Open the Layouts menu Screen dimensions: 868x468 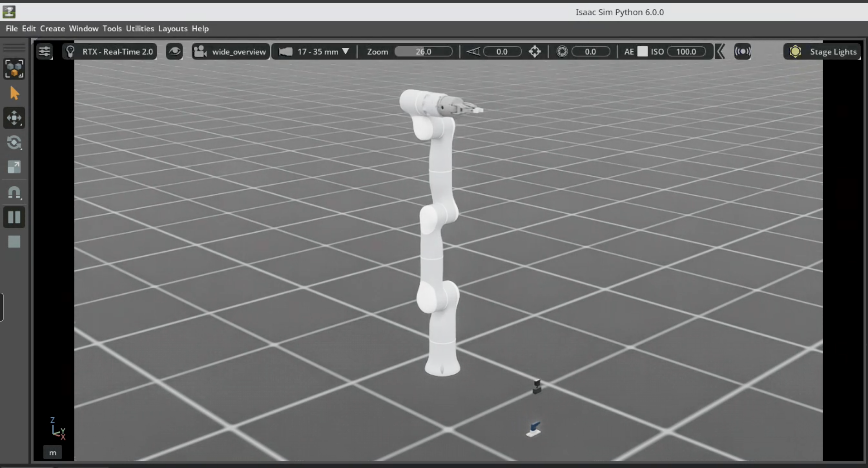[173, 28]
